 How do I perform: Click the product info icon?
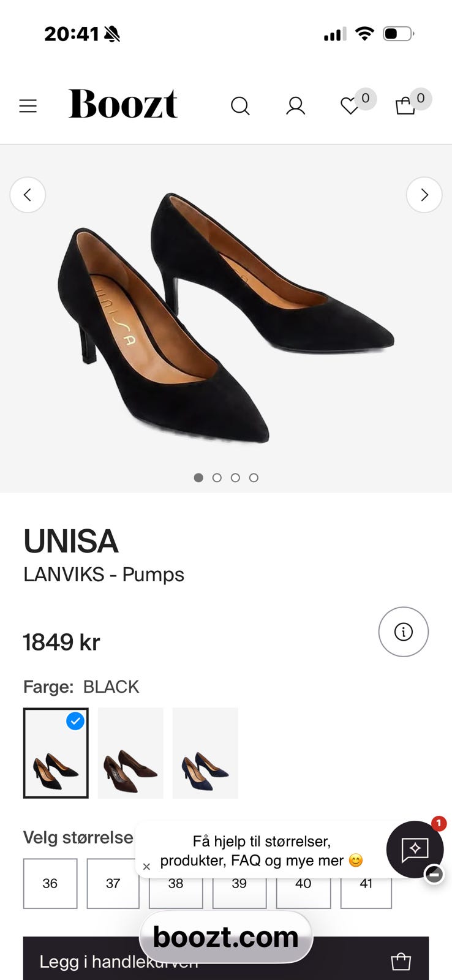tap(404, 631)
